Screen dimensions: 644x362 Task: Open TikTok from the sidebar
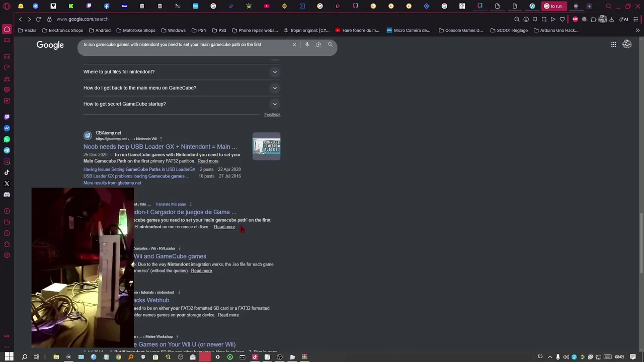click(x=7, y=172)
